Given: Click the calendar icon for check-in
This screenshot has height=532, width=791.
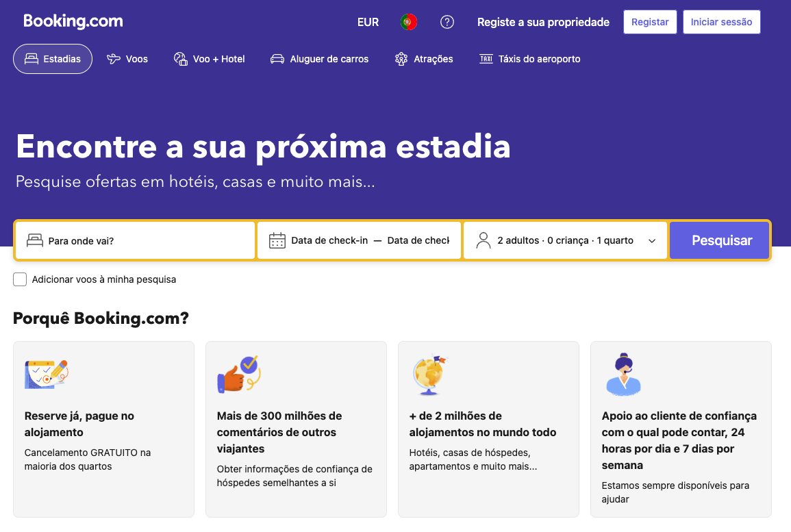Looking at the screenshot, I should click(x=277, y=240).
